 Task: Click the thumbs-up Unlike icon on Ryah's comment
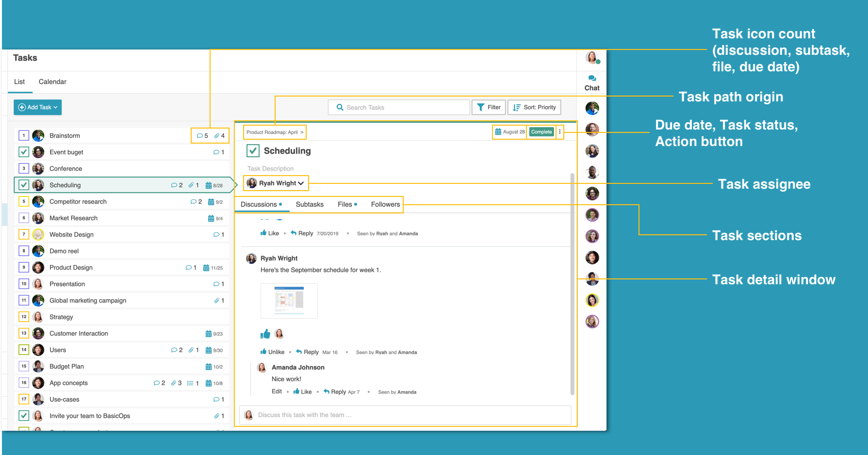pos(263,352)
